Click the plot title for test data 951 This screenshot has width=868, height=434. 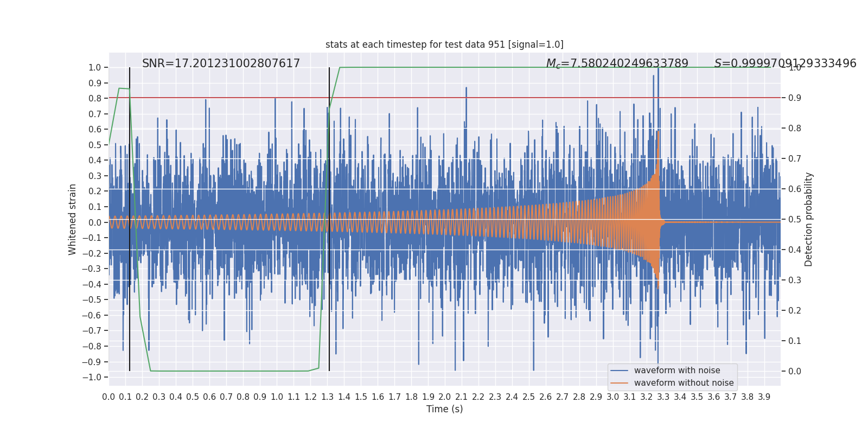[x=444, y=44]
